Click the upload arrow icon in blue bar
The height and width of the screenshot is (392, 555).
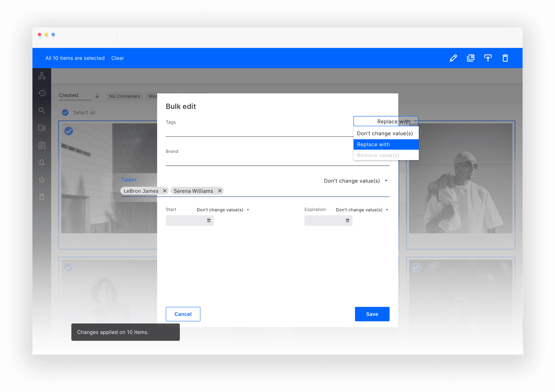[x=488, y=58]
